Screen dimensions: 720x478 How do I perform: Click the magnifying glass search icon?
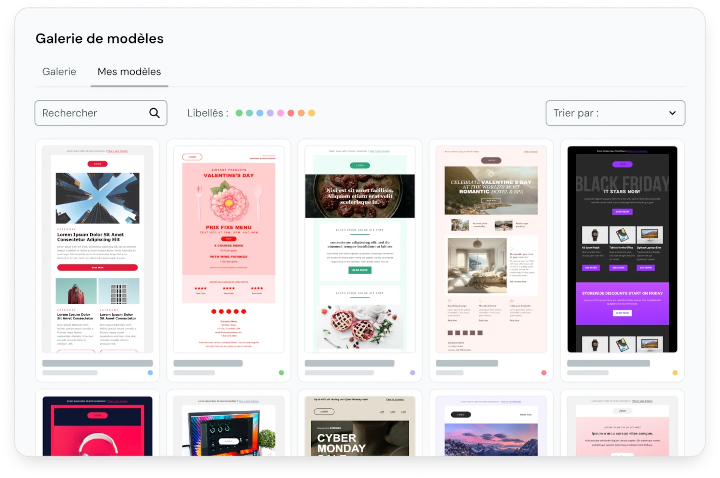coord(154,113)
